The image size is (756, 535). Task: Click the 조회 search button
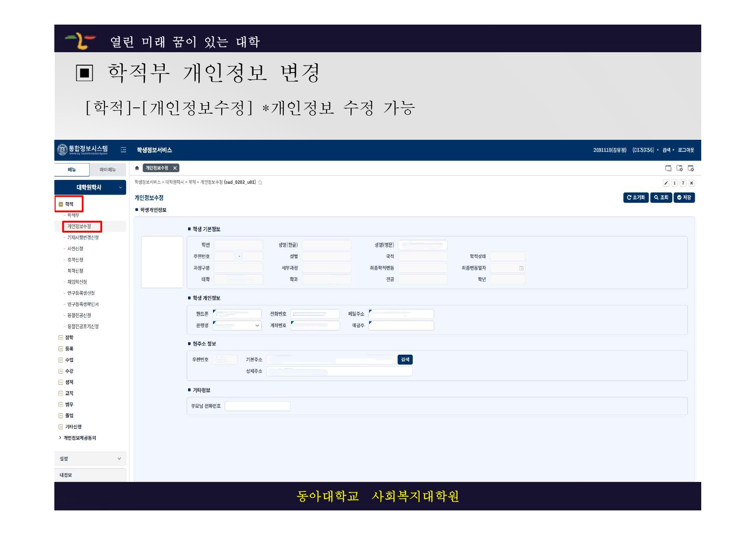click(x=661, y=198)
